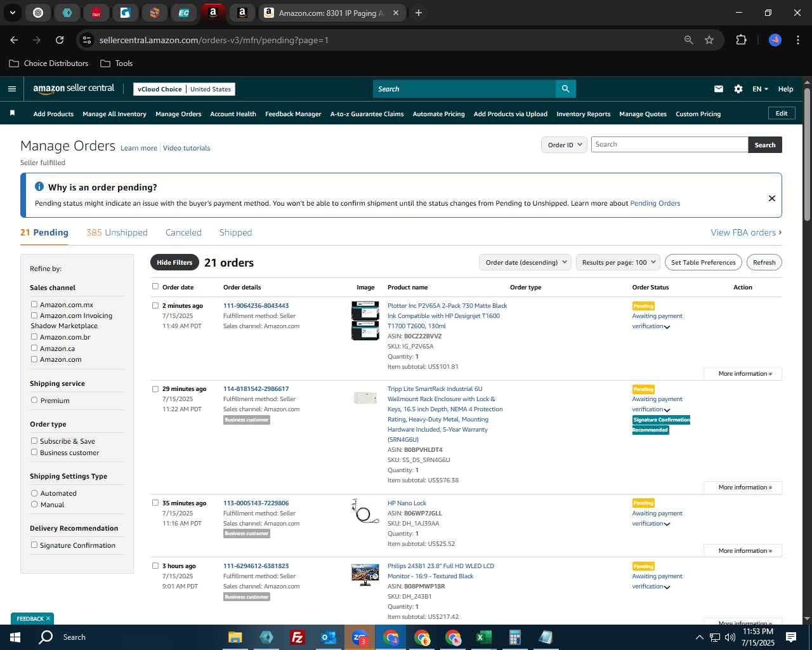
Task: Open View FBA orders link
Action: point(746,232)
